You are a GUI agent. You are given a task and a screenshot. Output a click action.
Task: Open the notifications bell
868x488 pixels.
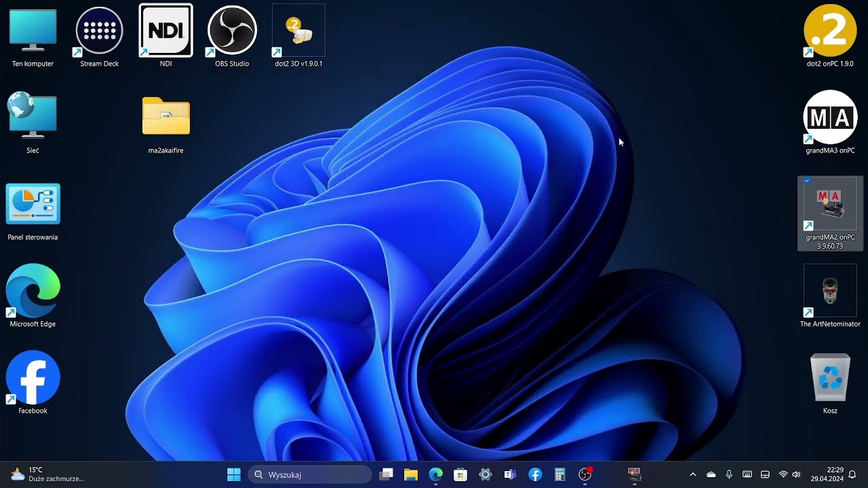pyautogui.click(x=852, y=474)
